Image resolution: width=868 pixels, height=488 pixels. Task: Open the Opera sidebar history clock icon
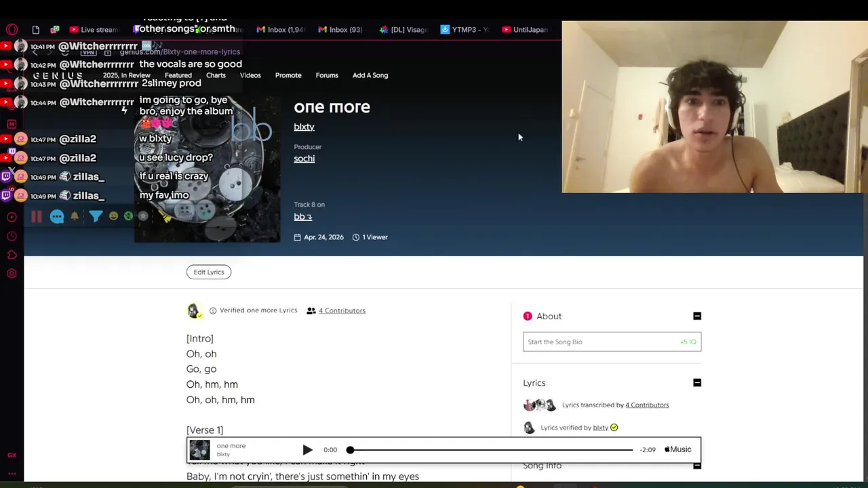pos(12,236)
